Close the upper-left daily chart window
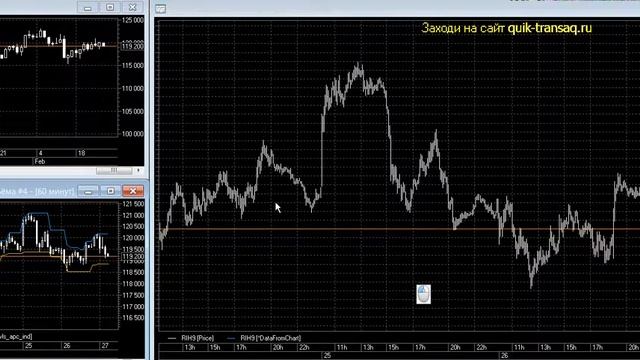Image resolution: width=640 pixels, height=360 pixels. click(x=132, y=7)
